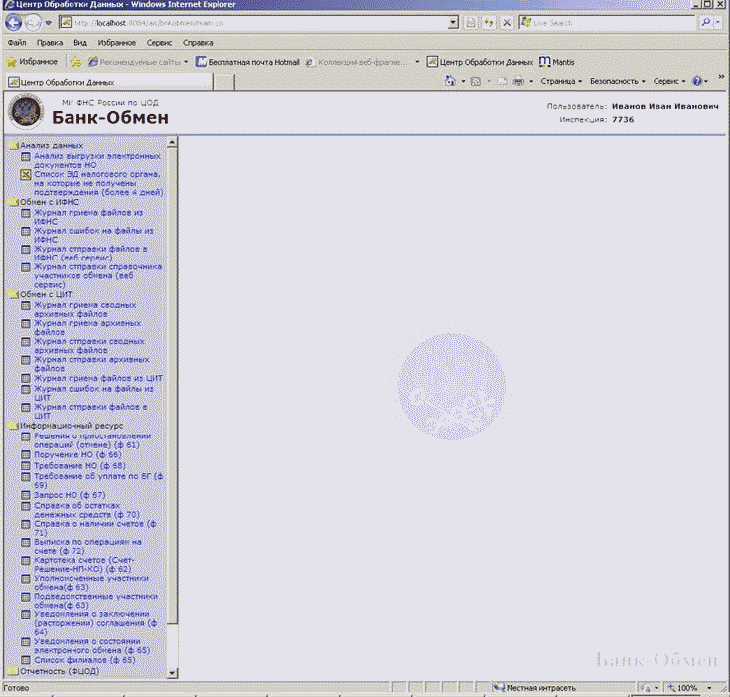Open Запрос НО (ф 67) link
Screen dimensions: 730x697
(x=69, y=495)
